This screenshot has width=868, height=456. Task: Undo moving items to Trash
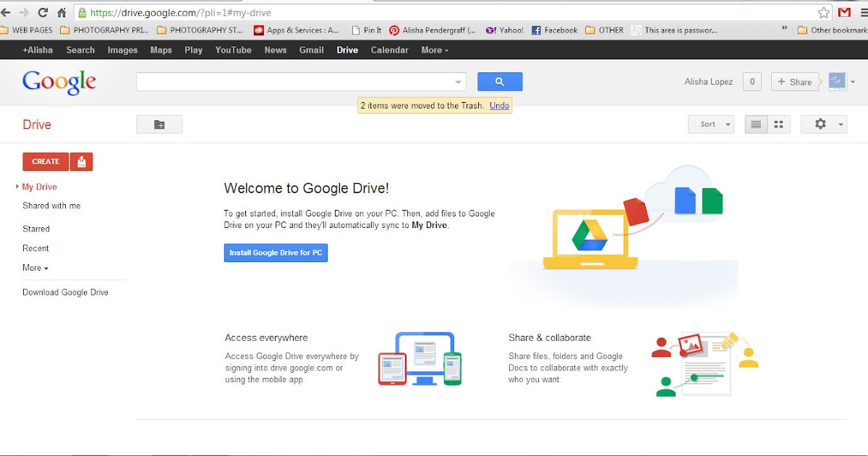click(499, 106)
